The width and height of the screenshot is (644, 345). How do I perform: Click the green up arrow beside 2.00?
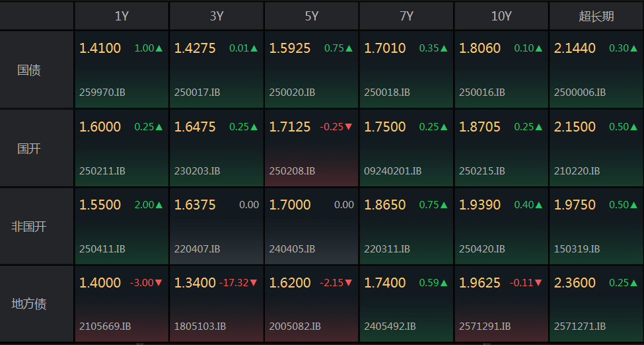click(159, 205)
